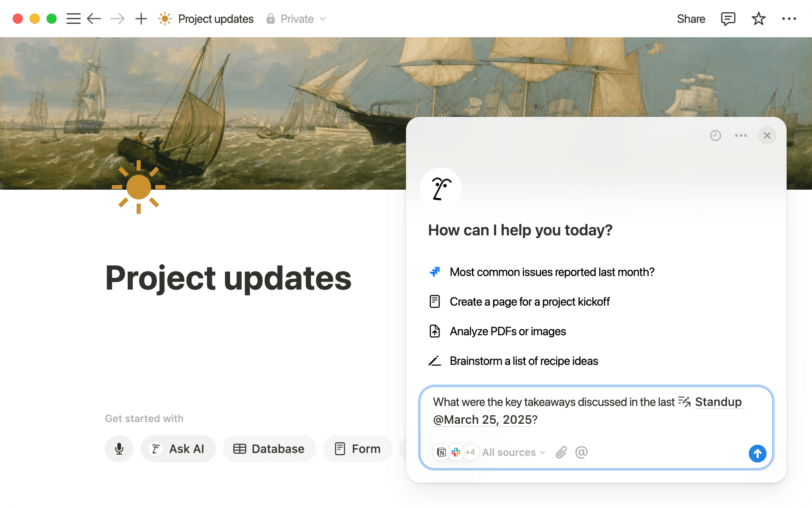Open the AI chat history clock icon

tap(715, 135)
